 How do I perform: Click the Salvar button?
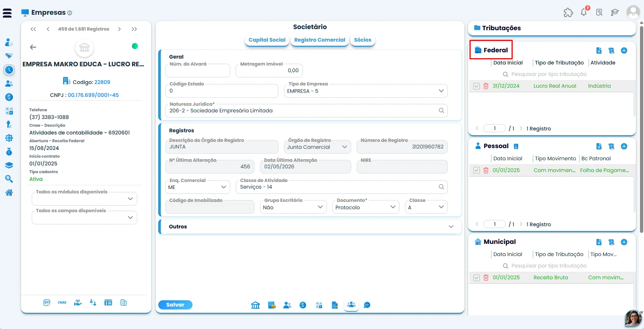175,305
